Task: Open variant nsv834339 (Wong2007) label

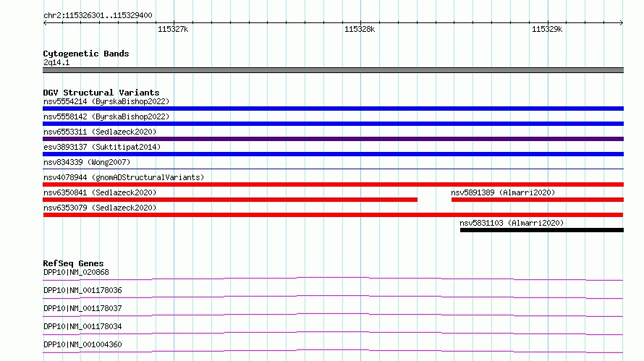Action: point(87,162)
